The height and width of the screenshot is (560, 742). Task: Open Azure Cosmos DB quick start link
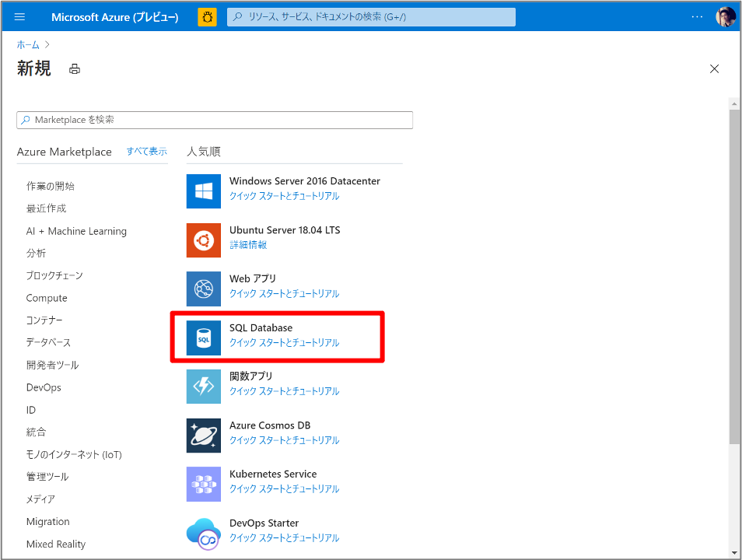pos(285,440)
